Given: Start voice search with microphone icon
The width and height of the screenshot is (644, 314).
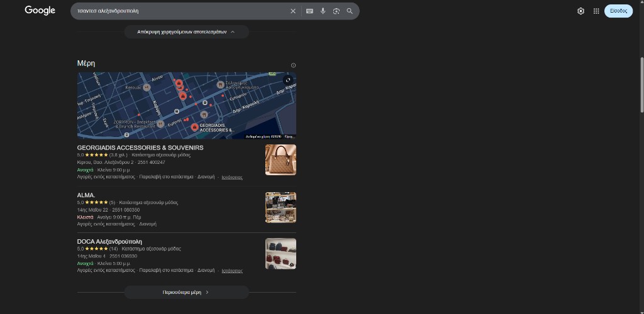Looking at the screenshot, I should coord(323,11).
